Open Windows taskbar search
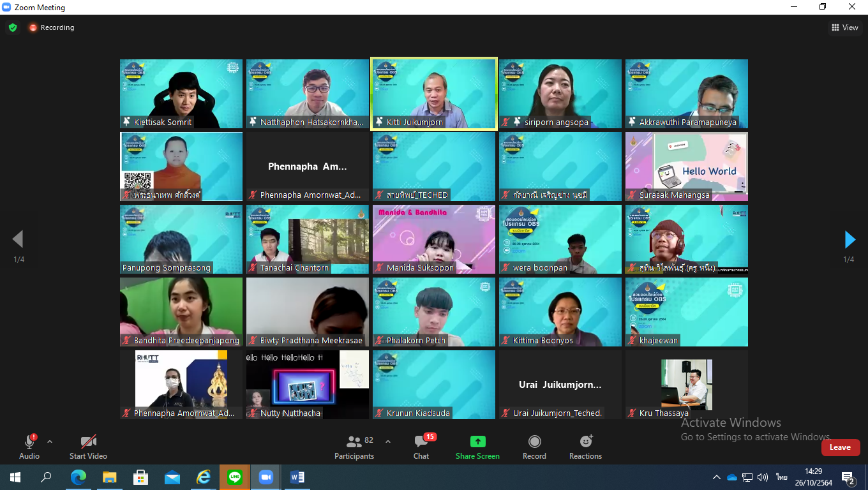Viewport: 868px width, 490px height. 46,477
